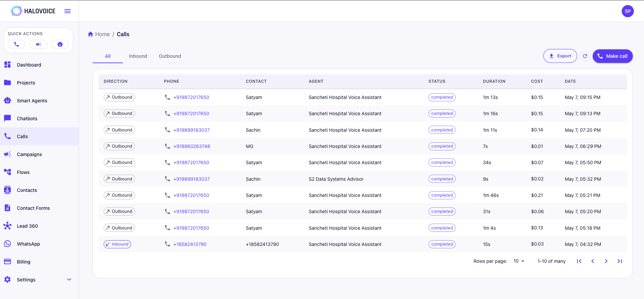644x299 pixels.
Task: Click the quick action smart agent robot button
Action: pos(60,44)
